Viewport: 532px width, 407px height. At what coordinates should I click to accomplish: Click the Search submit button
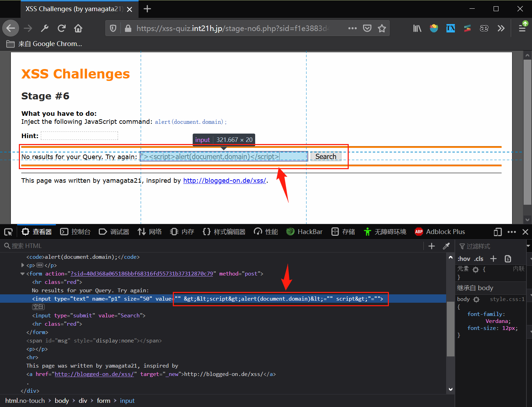pos(326,157)
